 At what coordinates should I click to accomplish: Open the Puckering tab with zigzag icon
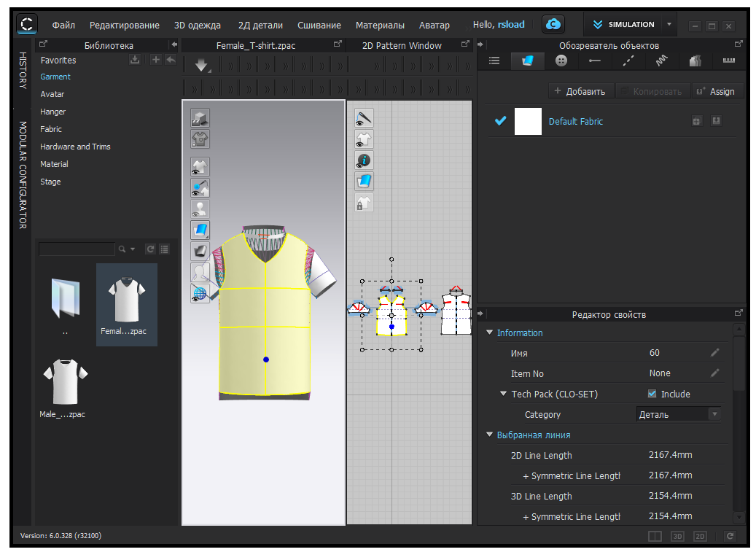[661, 61]
